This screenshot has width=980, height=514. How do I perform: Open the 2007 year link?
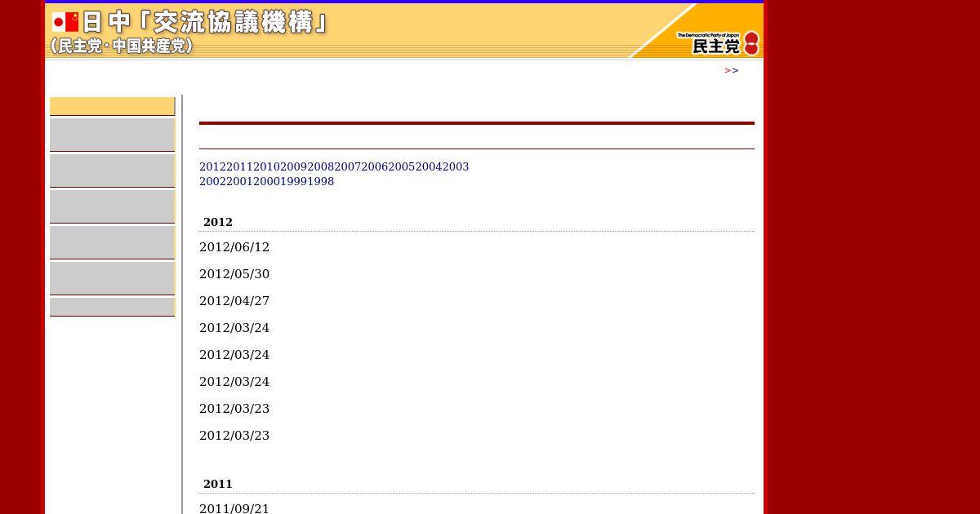click(x=347, y=166)
